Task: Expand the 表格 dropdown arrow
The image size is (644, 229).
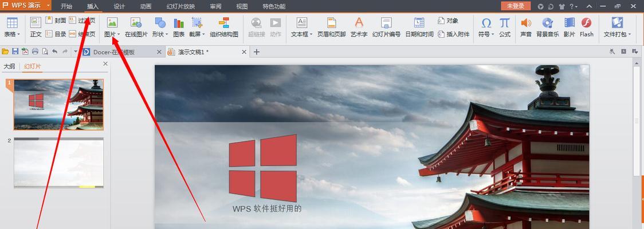Action: (x=19, y=34)
